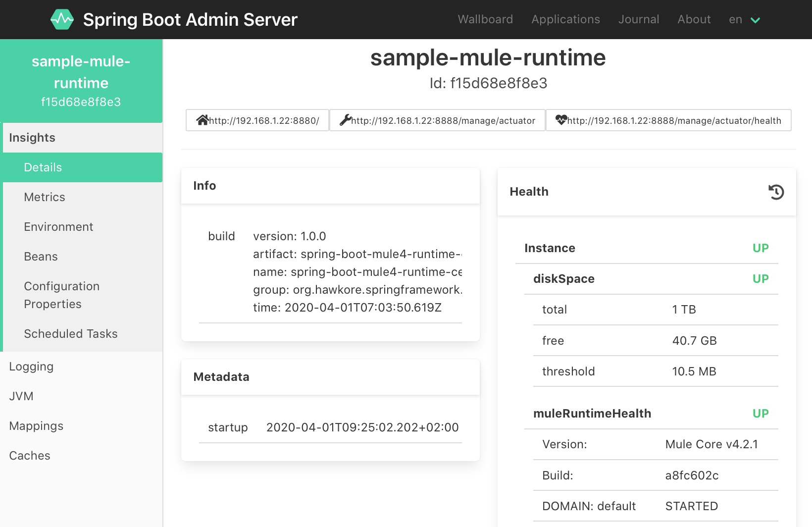Open the health history clock icon
The width and height of the screenshot is (812, 527).
776,192
